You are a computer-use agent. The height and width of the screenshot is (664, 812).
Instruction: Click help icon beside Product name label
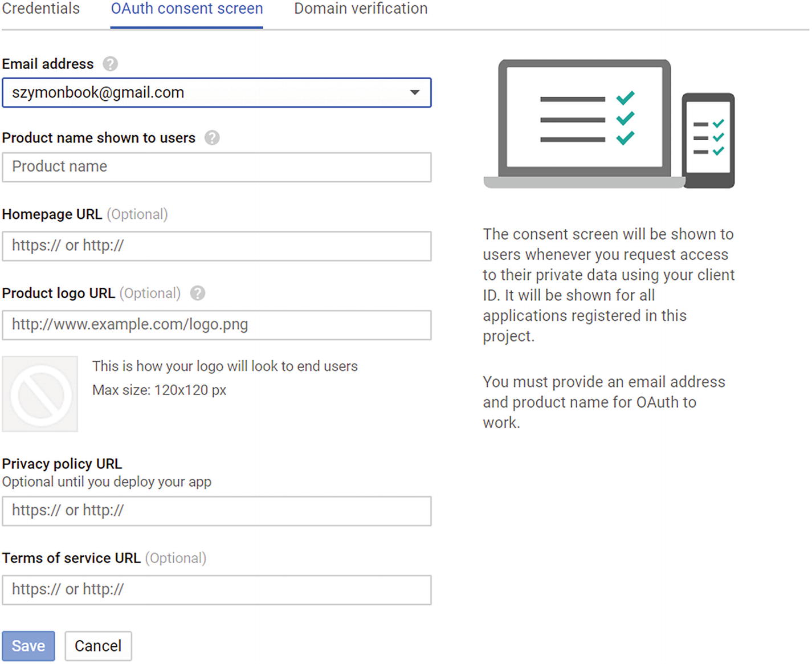tap(212, 138)
